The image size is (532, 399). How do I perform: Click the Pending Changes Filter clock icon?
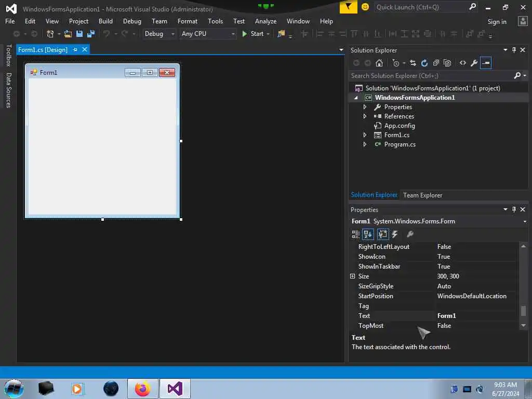click(395, 63)
